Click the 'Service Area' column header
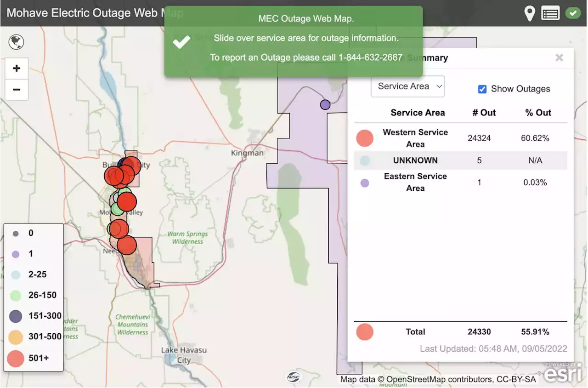 click(x=418, y=113)
